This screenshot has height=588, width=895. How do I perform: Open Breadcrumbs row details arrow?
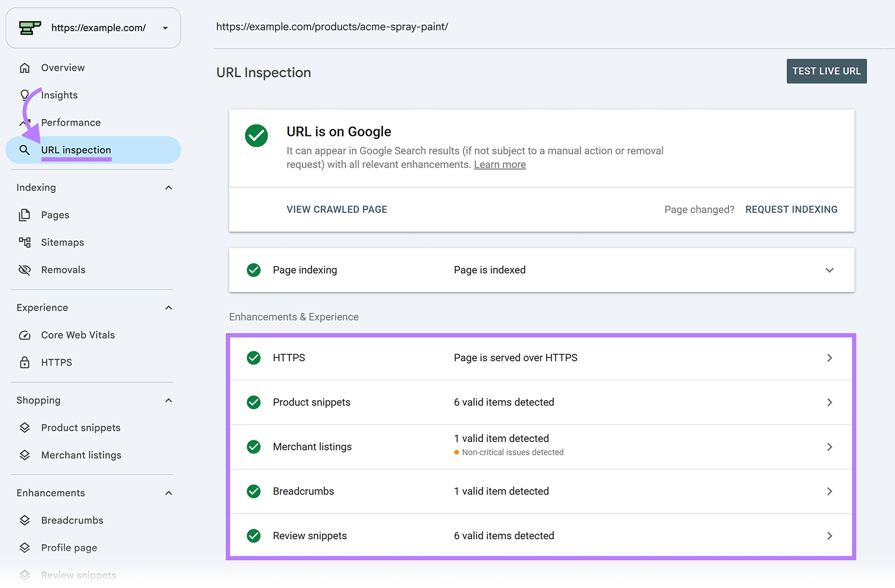(x=830, y=491)
